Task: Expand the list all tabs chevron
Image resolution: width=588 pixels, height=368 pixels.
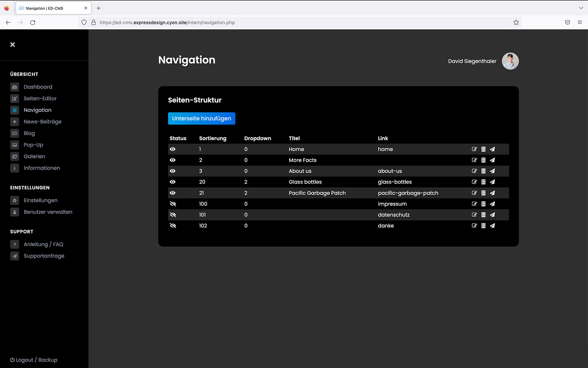Action: coord(581,8)
